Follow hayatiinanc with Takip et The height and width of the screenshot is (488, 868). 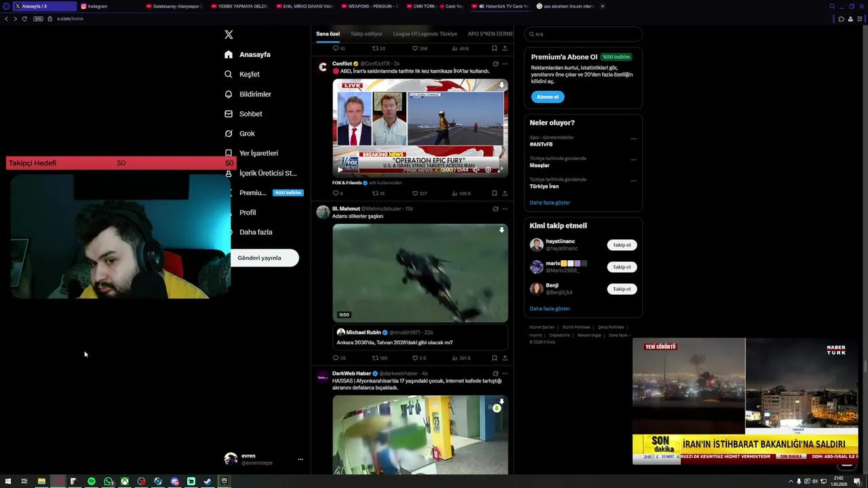pos(622,245)
